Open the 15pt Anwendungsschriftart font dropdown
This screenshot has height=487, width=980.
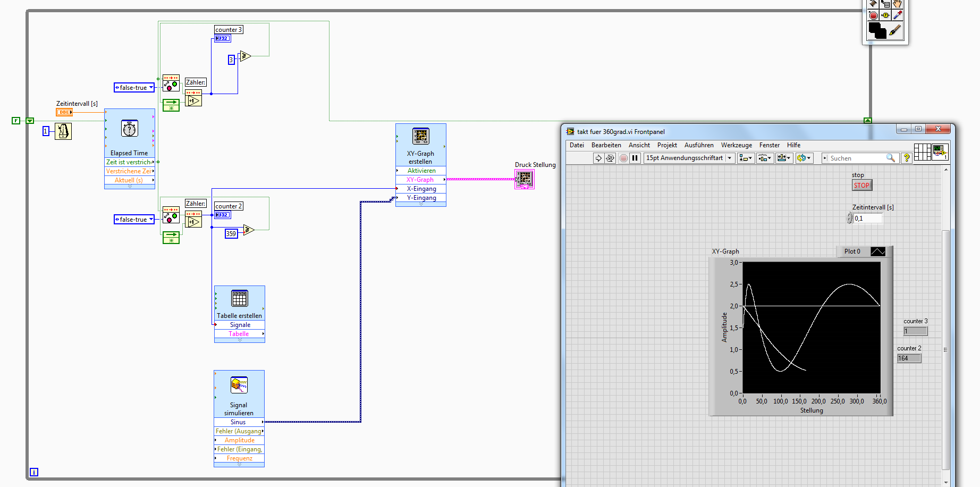coord(689,158)
